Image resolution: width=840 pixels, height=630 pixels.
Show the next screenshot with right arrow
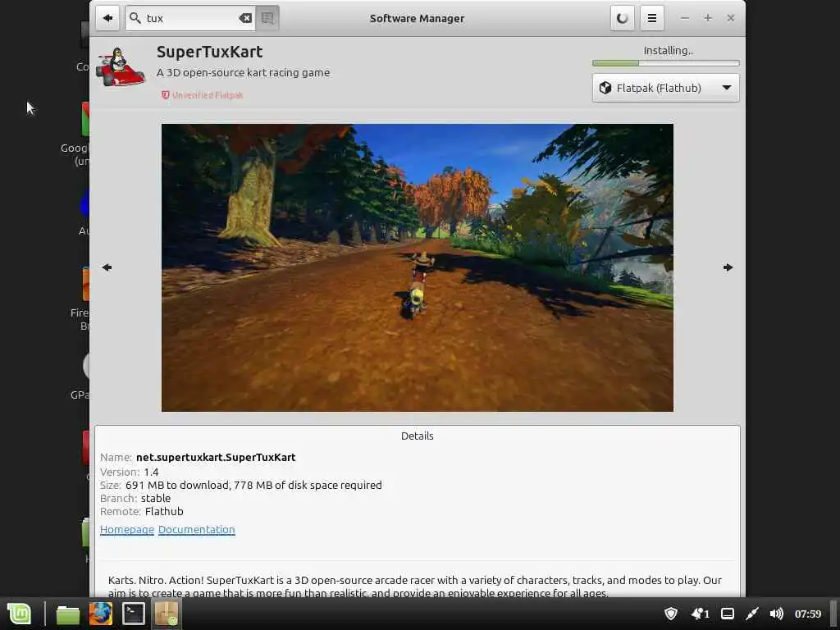tap(728, 267)
